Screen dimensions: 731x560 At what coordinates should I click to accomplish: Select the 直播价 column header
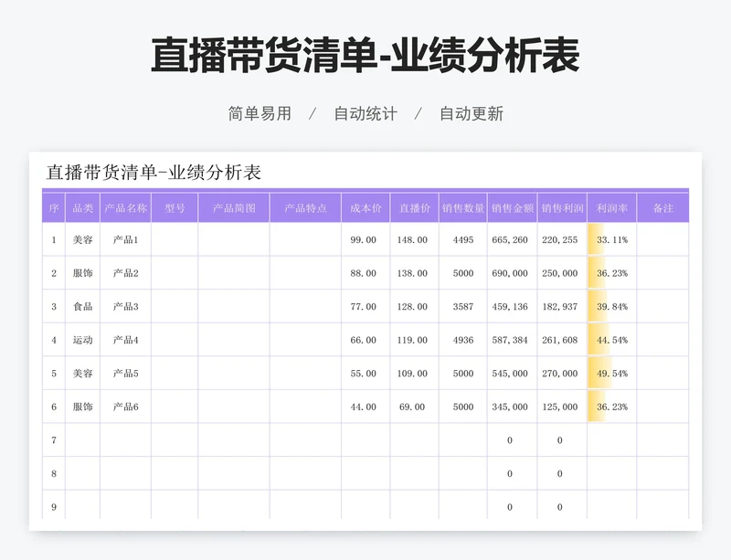[415, 208]
